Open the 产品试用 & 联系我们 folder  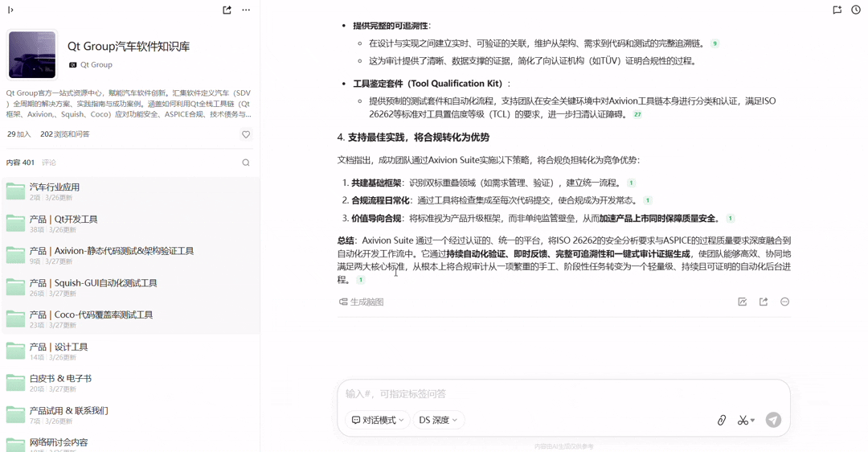click(131, 415)
